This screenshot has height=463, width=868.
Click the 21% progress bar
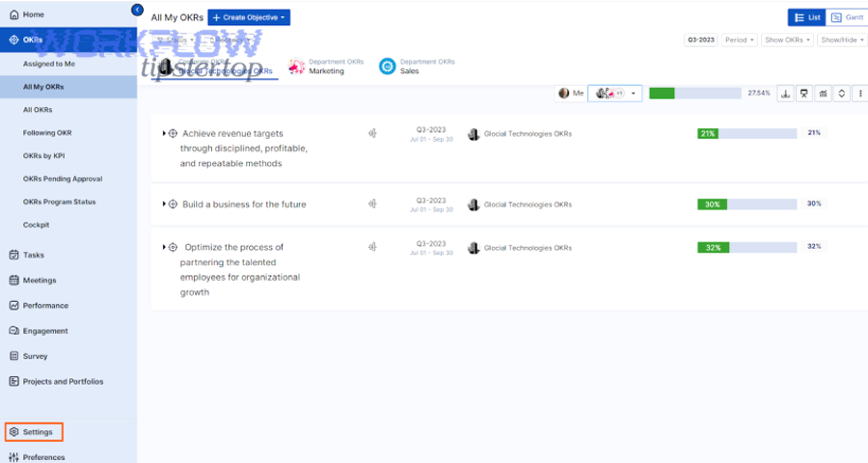746,133
